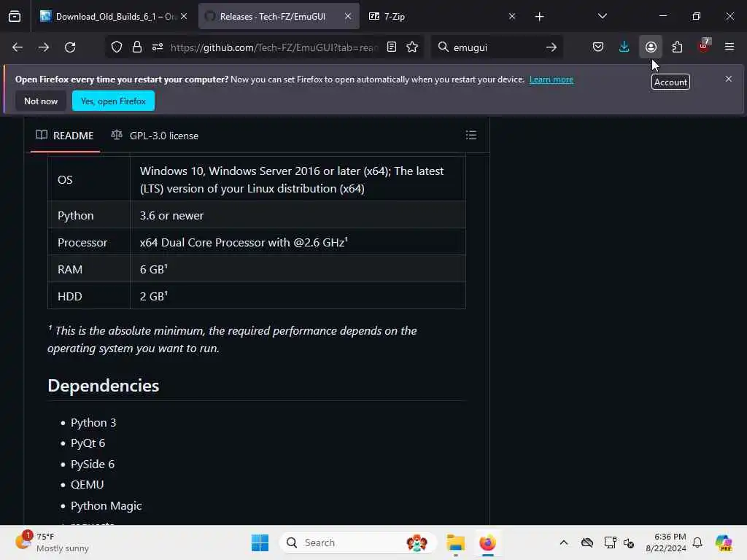
Task: Switch to Download_Old_Builds_6_1 tab
Action: 113,17
